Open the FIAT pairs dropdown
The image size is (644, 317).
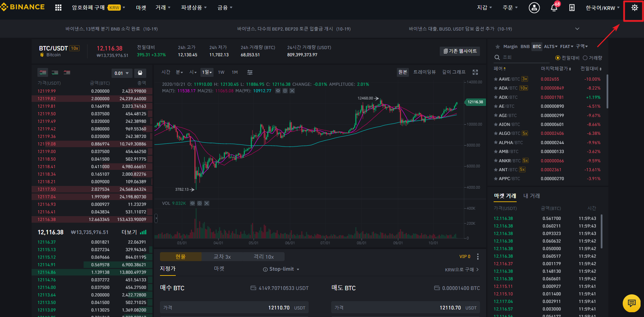pos(566,46)
